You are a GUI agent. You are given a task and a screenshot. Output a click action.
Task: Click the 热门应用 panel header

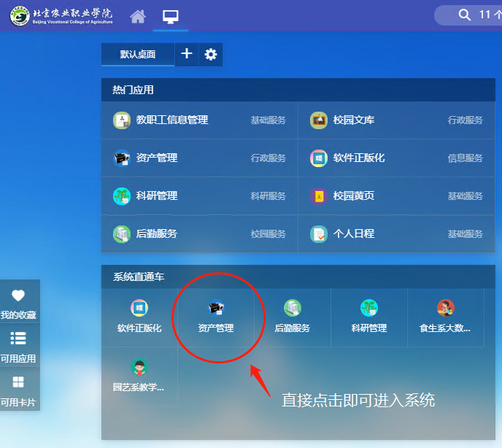tap(298, 90)
